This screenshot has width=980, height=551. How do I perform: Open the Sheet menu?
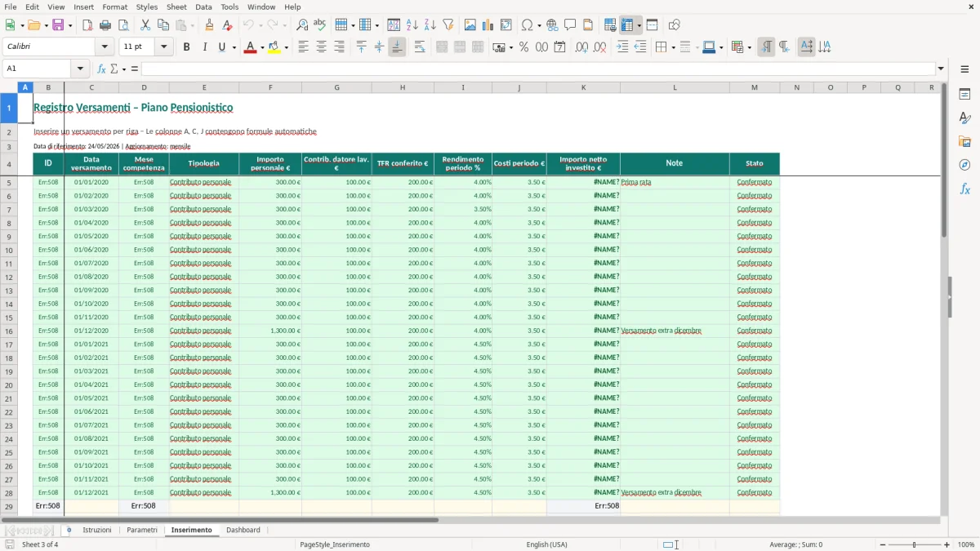pos(176,7)
